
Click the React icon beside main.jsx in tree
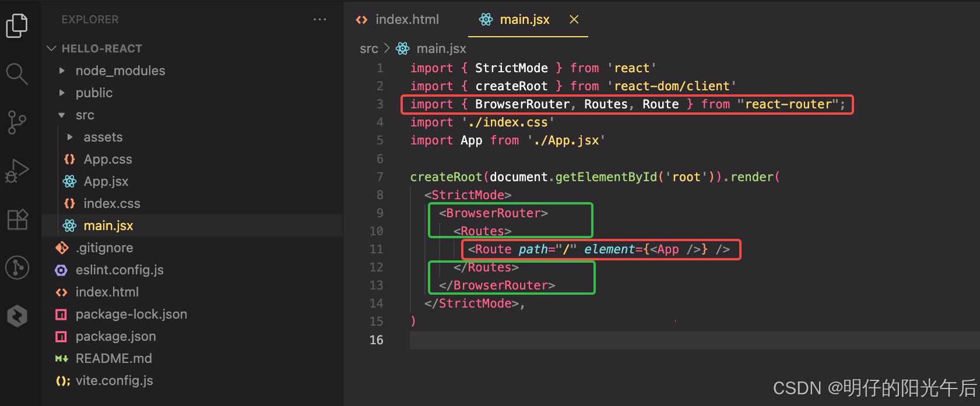pos(69,225)
